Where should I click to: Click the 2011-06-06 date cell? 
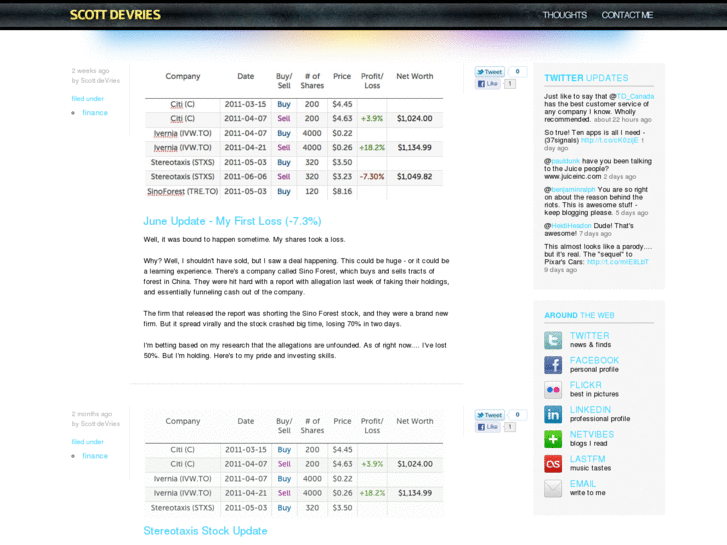pyautogui.click(x=245, y=177)
